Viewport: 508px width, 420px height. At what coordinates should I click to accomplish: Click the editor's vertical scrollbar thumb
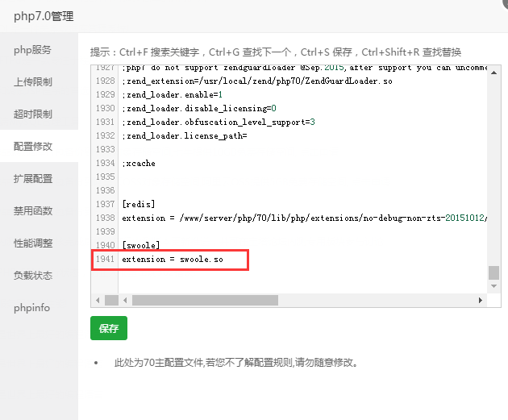[493, 273]
